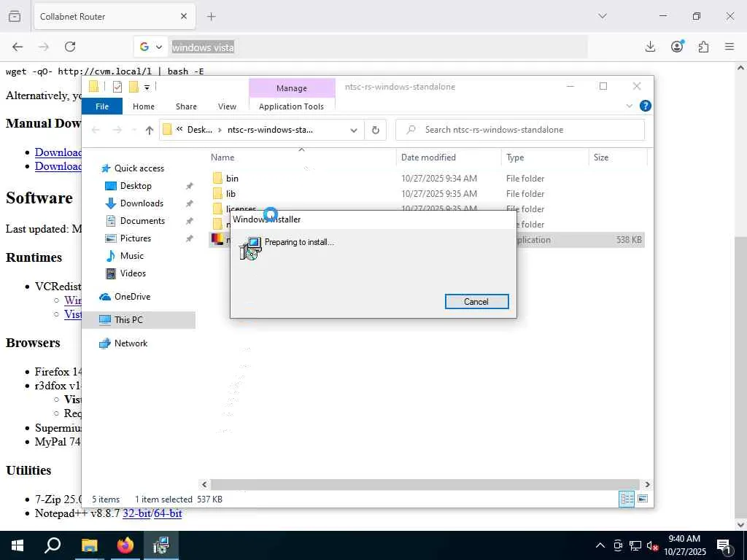Switch to Firefox on the taskbar
The image size is (747, 560).
coord(125,545)
